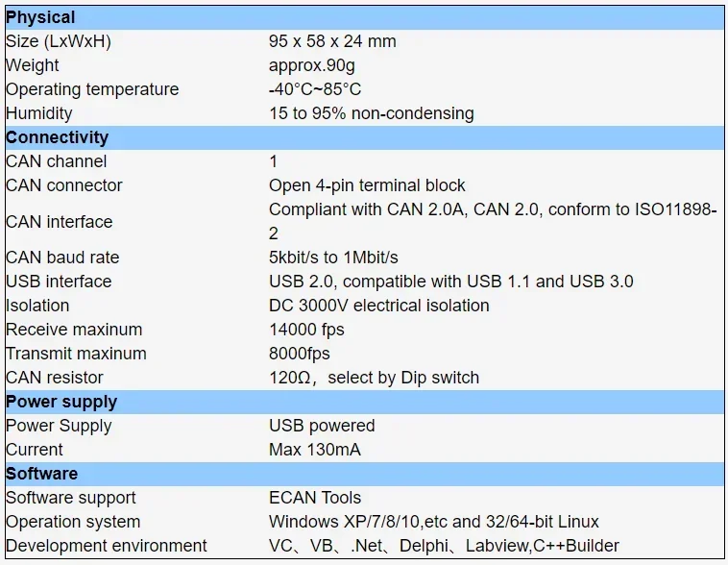Click the Development environment label
Viewport: 728px width, 565px height.
tap(106, 546)
